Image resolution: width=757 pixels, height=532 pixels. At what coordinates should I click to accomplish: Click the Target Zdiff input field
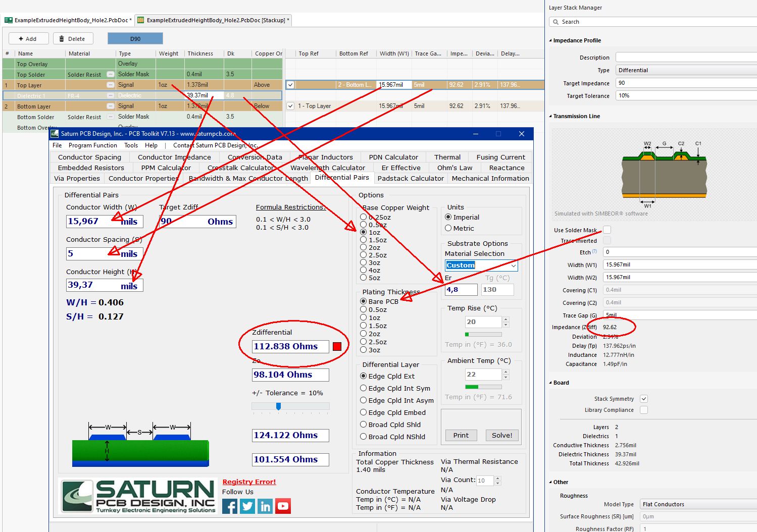[197, 221]
